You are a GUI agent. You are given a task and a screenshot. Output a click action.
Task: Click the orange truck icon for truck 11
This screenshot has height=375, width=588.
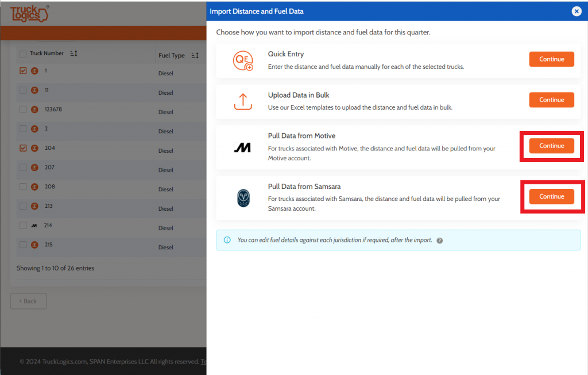34,90
